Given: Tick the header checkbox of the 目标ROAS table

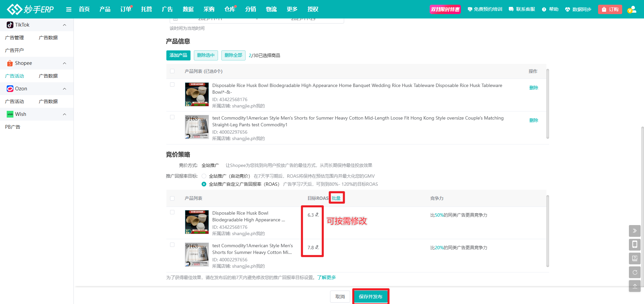Looking at the screenshot, I should tap(172, 199).
